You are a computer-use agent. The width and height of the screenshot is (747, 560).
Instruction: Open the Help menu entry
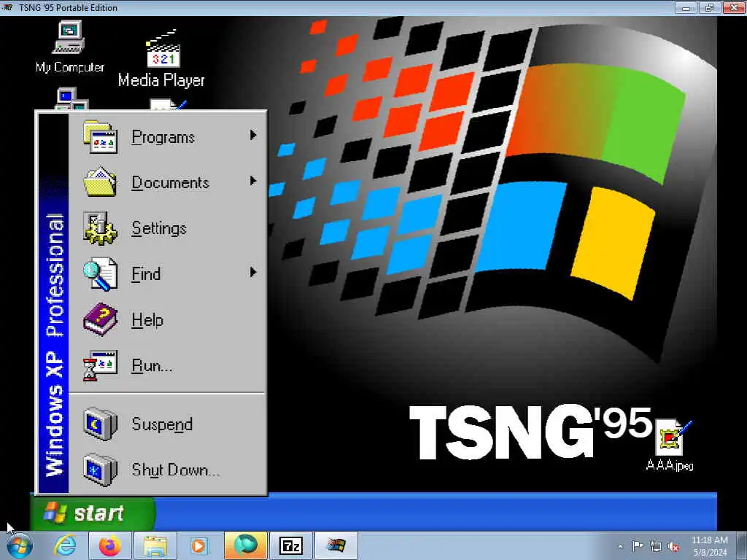(x=167, y=319)
